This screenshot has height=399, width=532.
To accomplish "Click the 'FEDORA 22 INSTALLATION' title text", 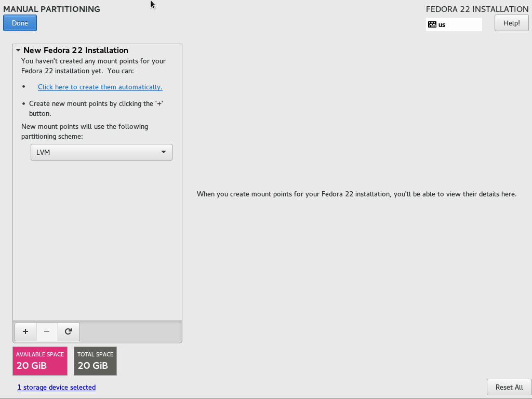I will [477, 9].
